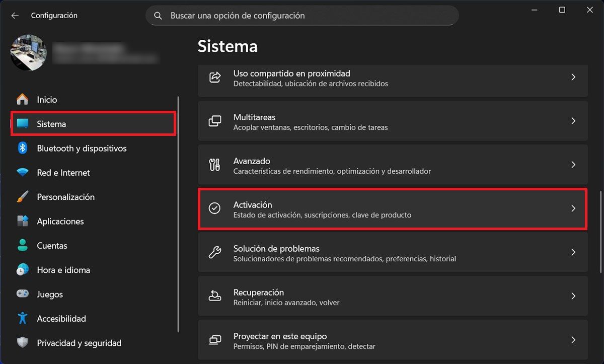The image size is (604, 364).
Task: Expand the Multitareas chevron arrow
Action: tap(573, 121)
